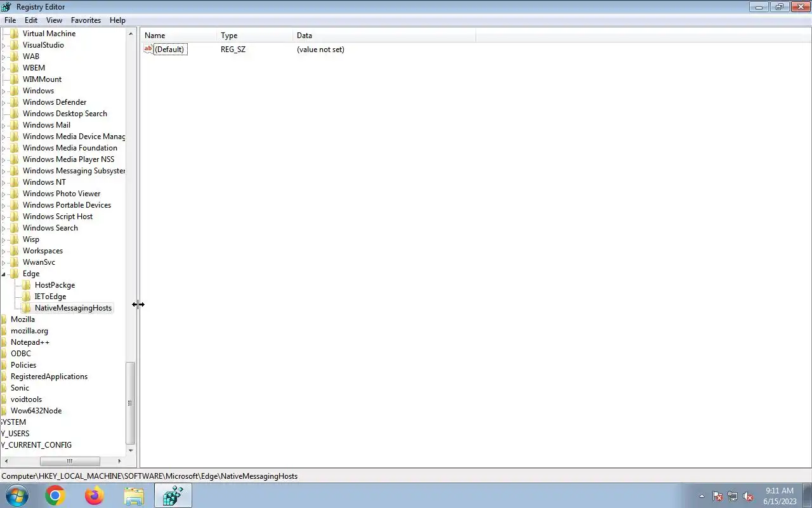Open the View menu

pos(55,20)
